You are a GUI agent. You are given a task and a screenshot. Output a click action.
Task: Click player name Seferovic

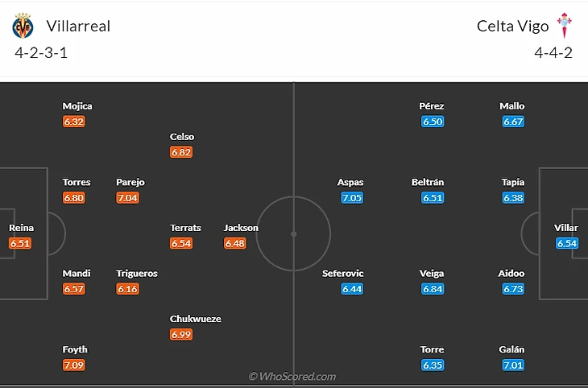click(343, 274)
